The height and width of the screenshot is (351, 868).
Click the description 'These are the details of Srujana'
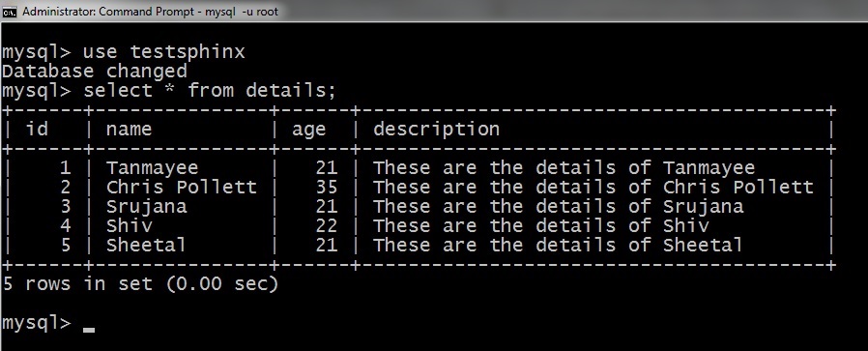point(558,207)
